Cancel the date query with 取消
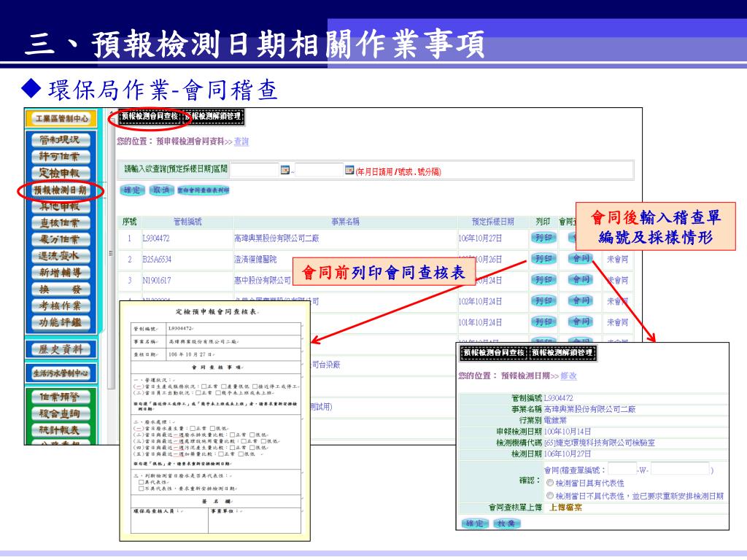The height and width of the screenshot is (560, 747). click(x=161, y=190)
